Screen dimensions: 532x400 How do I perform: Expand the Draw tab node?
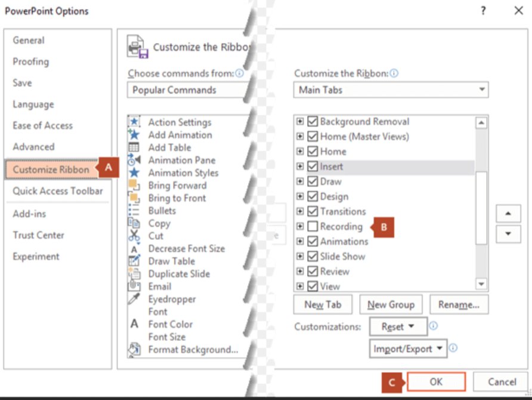click(300, 181)
